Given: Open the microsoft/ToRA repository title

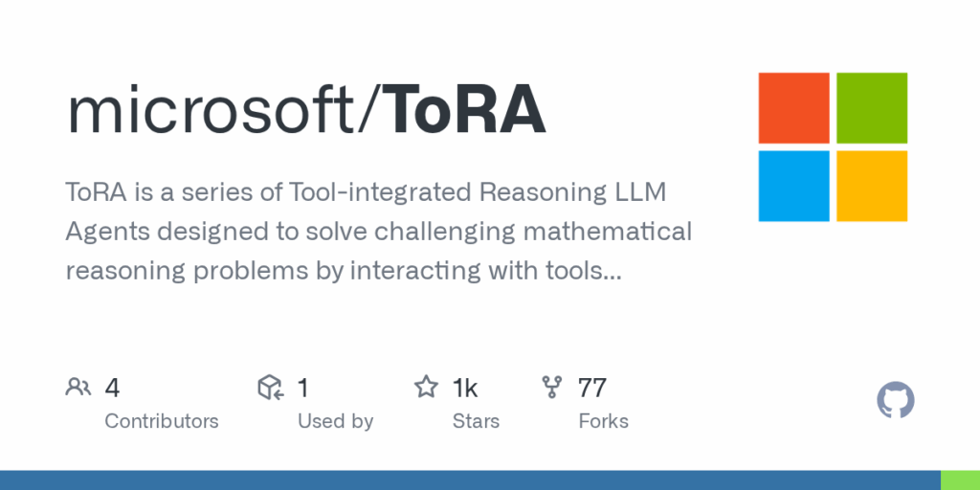Looking at the screenshot, I should click(x=306, y=109).
